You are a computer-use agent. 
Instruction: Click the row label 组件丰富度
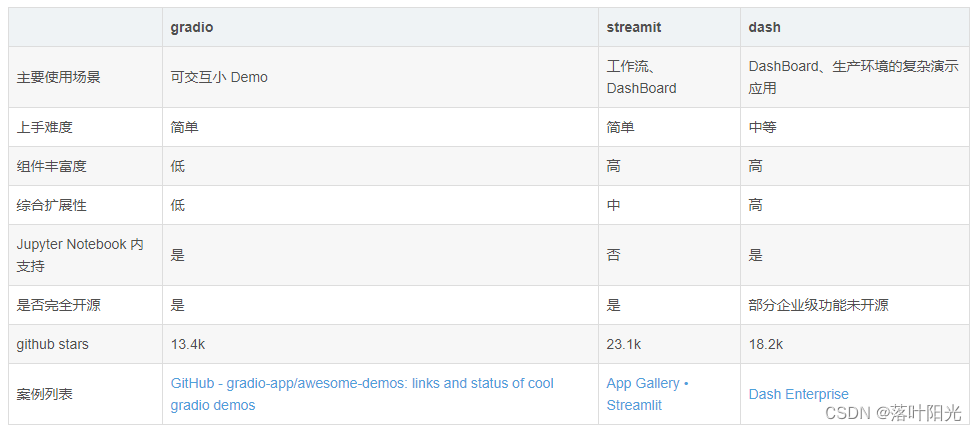[x=52, y=166]
